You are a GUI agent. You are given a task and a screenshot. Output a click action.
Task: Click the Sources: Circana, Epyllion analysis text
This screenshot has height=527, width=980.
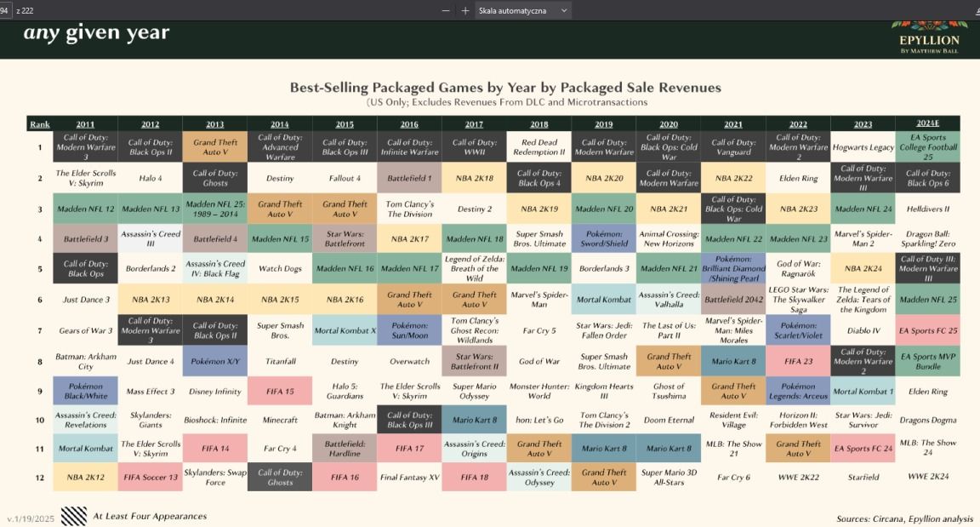tap(903, 518)
